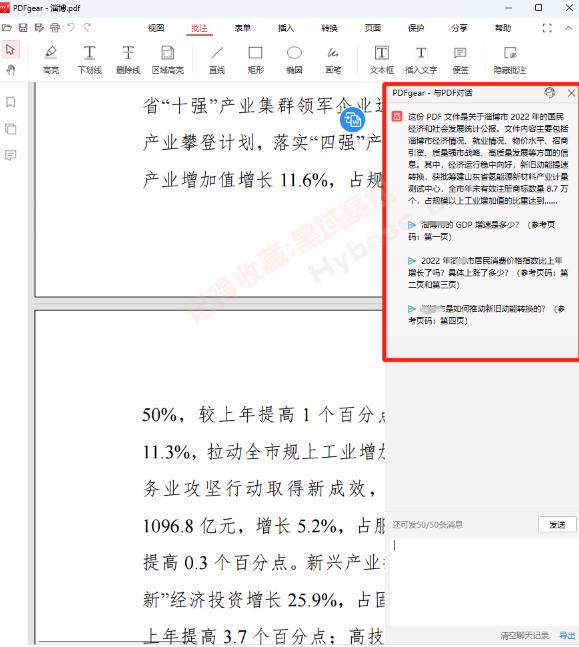Image resolution: width=579 pixels, height=647 pixels.
Task: Click the suggested GDP 增速 question
Action: pos(482,231)
